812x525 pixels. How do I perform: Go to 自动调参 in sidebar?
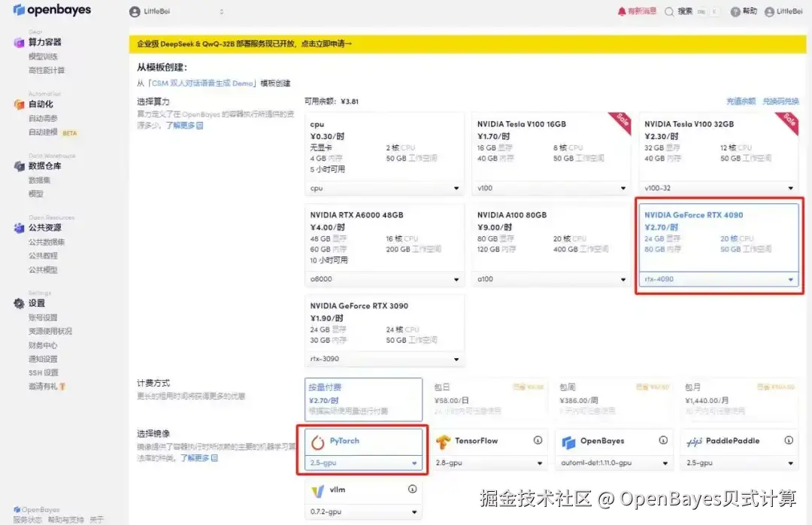point(43,119)
